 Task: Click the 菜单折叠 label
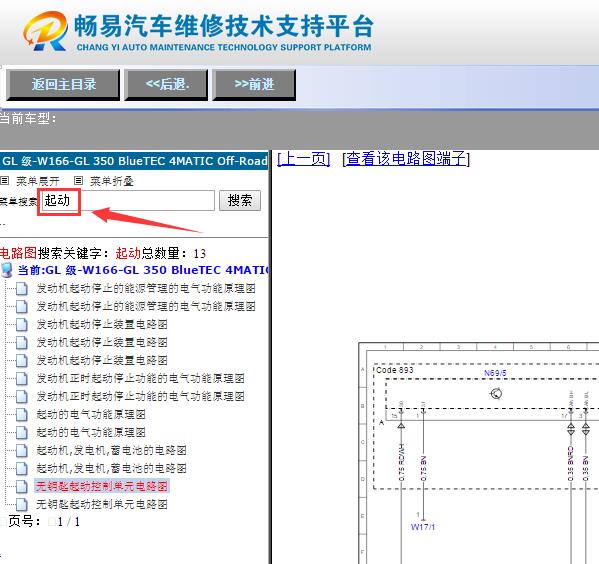pyautogui.click(x=112, y=181)
